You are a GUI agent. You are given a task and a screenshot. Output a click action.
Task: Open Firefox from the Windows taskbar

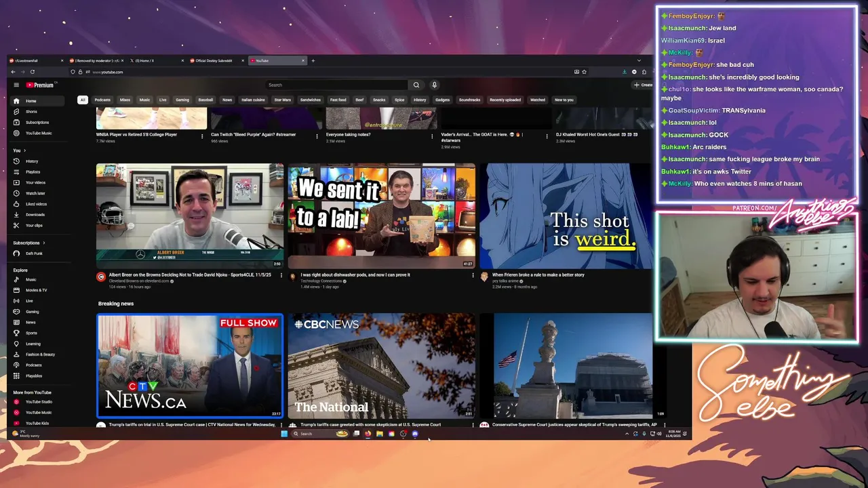(368, 434)
